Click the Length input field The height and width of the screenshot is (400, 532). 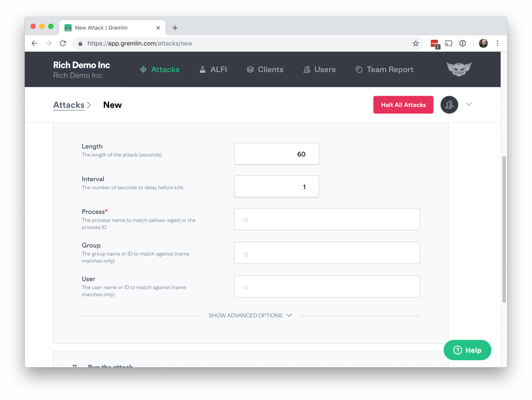pos(277,154)
